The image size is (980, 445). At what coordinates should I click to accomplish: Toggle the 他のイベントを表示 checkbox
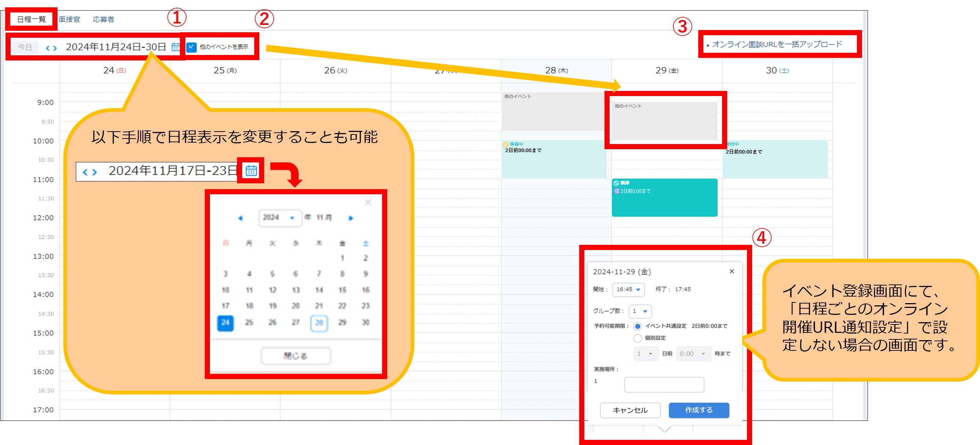click(191, 47)
